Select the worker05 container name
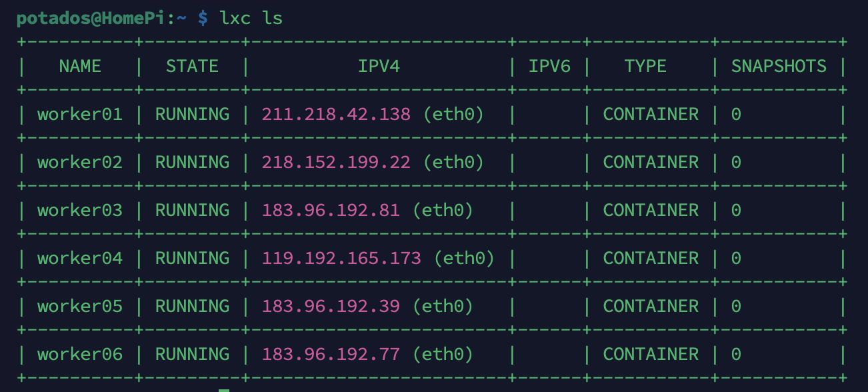 pos(80,306)
